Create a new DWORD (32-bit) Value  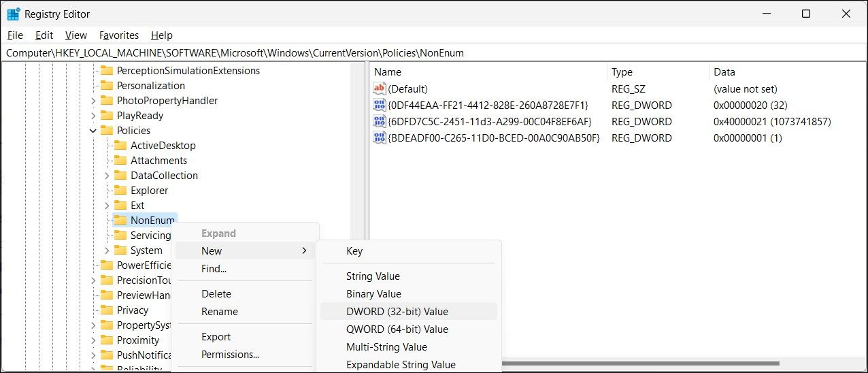[408, 311]
